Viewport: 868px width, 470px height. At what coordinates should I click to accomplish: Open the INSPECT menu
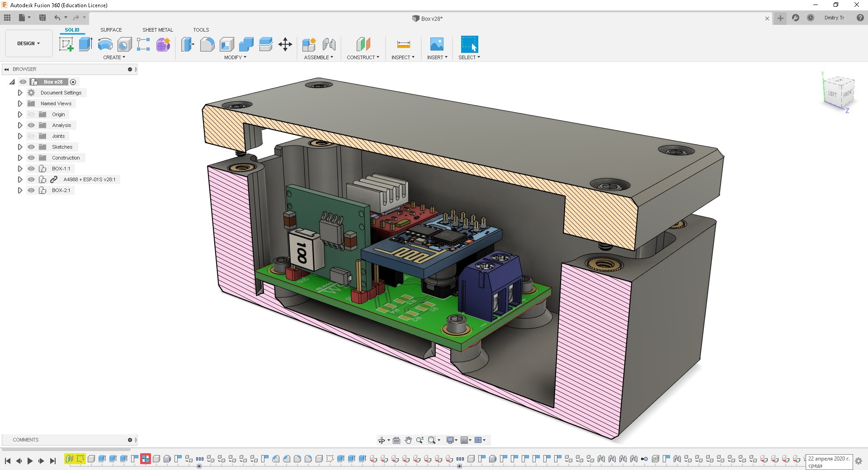[403, 57]
